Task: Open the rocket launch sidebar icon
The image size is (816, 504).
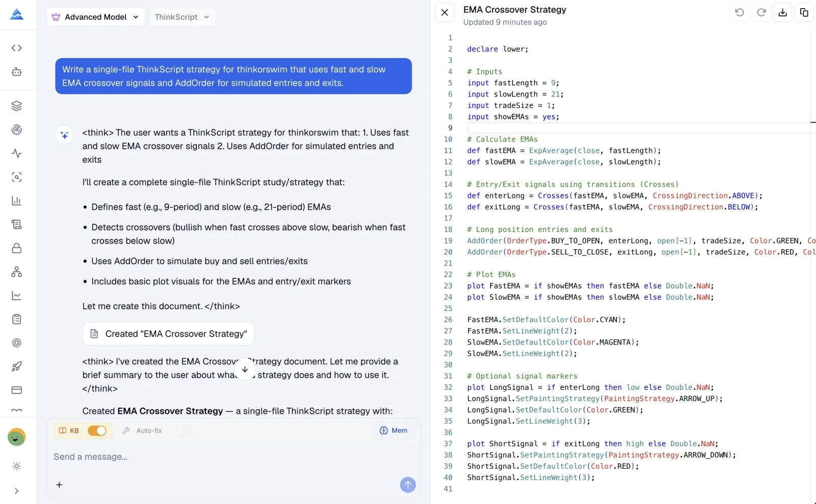Action: click(x=17, y=366)
